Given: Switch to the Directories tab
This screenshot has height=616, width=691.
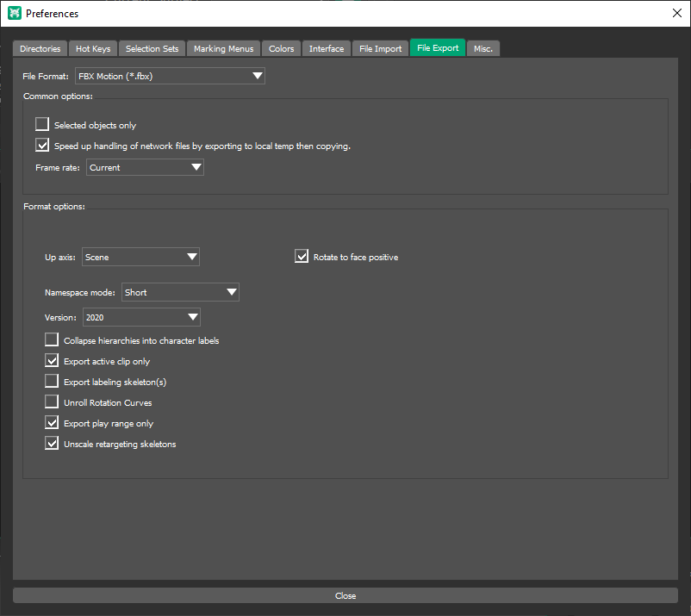Looking at the screenshot, I should [x=40, y=49].
